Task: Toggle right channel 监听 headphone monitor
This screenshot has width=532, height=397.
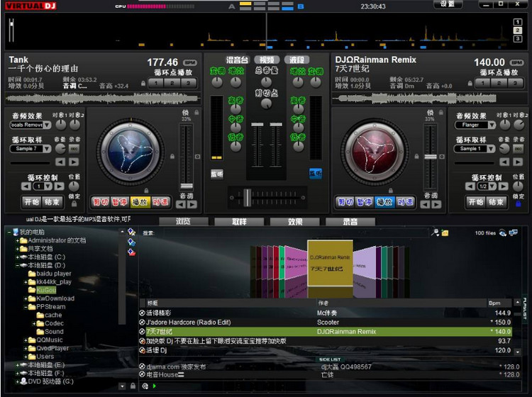Action: click(x=315, y=174)
